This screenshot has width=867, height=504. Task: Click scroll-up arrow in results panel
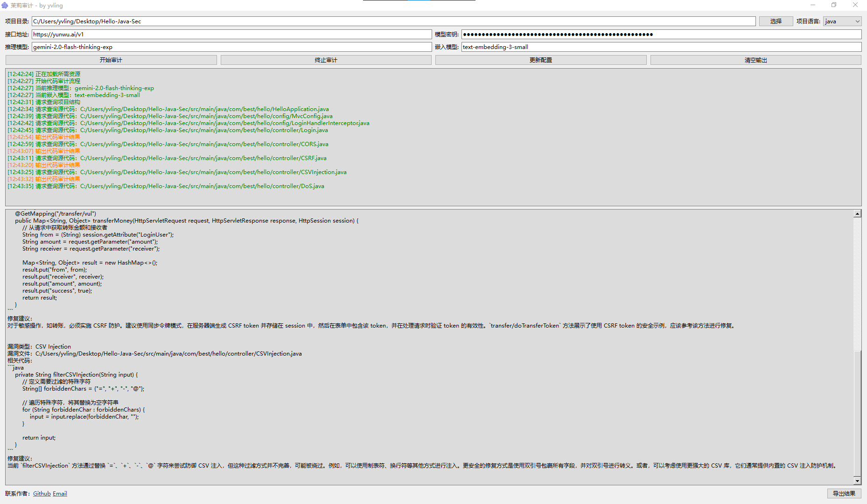tap(857, 214)
